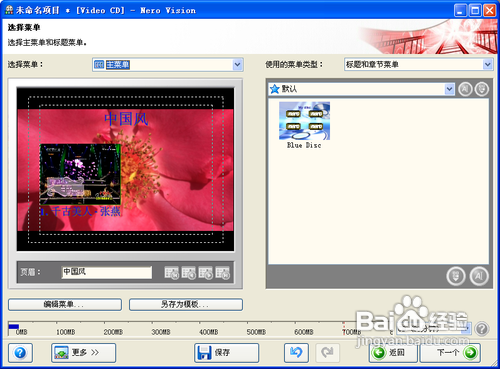Open the 选择菜单 dropdown showing 主菜单
The image size is (500, 369).
(168, 65)
